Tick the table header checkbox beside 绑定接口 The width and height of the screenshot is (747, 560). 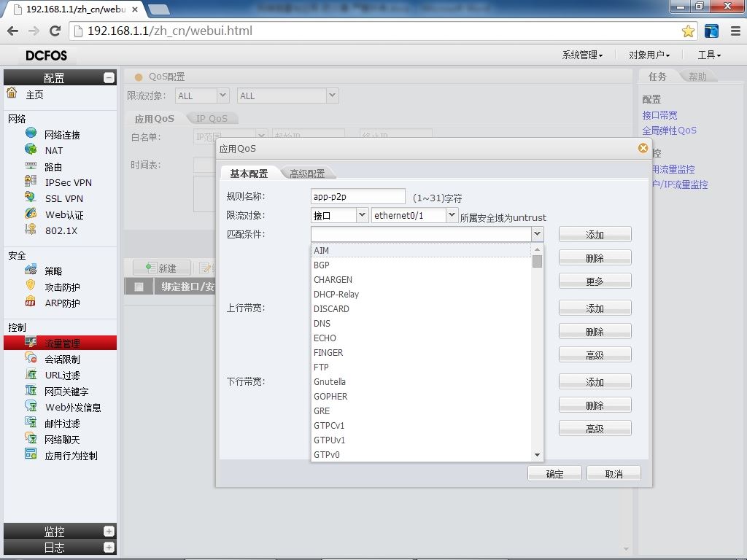(139, 287)
